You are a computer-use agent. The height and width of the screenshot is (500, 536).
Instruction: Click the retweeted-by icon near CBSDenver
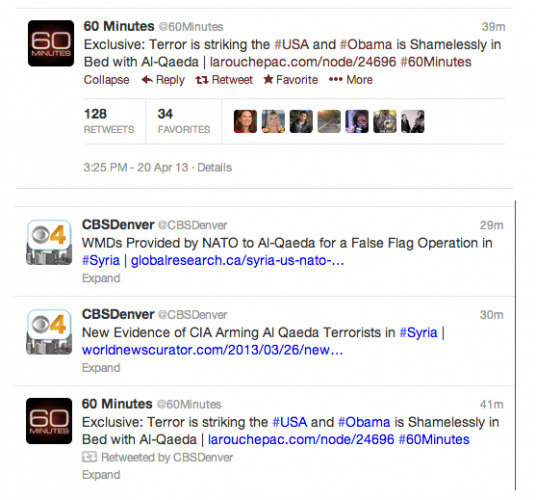coord(89,457)
